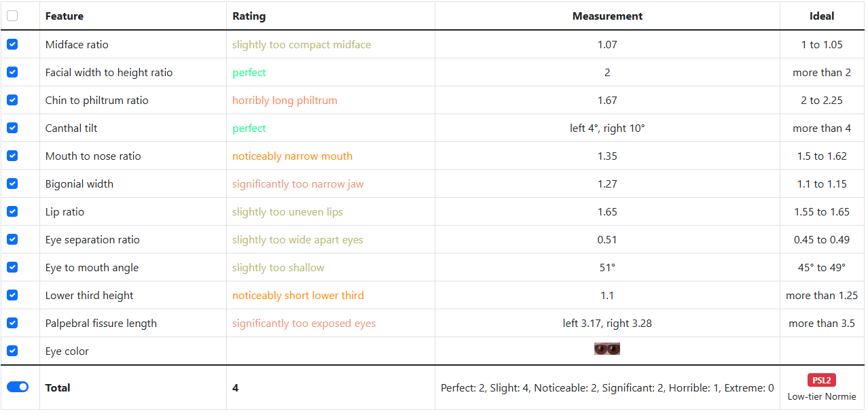Screen dimensions: 868x416
Task: Click the Low-tier Normie label
Action: point(822,396)
